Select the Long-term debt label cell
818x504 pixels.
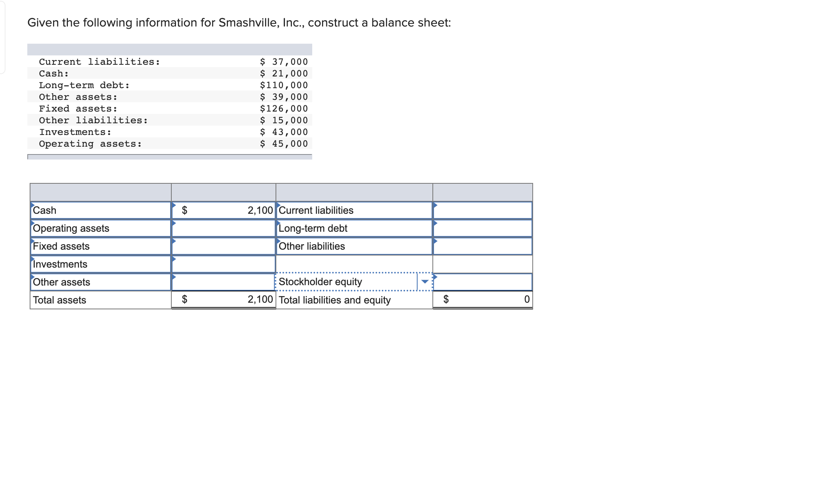[x=354, y=228]
